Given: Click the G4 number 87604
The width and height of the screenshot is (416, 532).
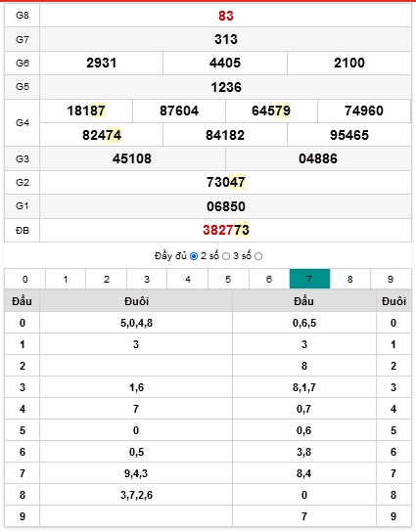Looking at the screenshot, I should click(179, 111).
